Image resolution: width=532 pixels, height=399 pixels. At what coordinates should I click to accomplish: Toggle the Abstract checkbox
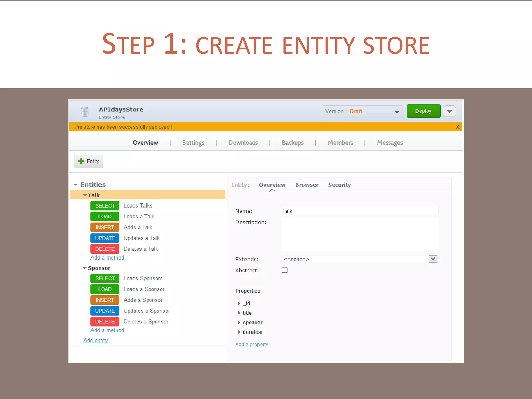click(x=285, y=270)
